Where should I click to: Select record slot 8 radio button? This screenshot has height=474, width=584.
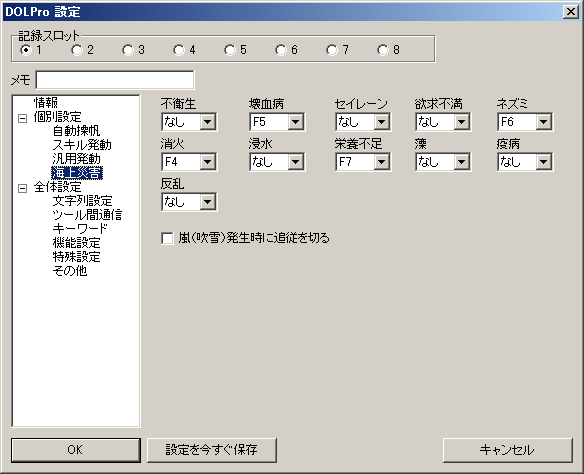(383, 50)
